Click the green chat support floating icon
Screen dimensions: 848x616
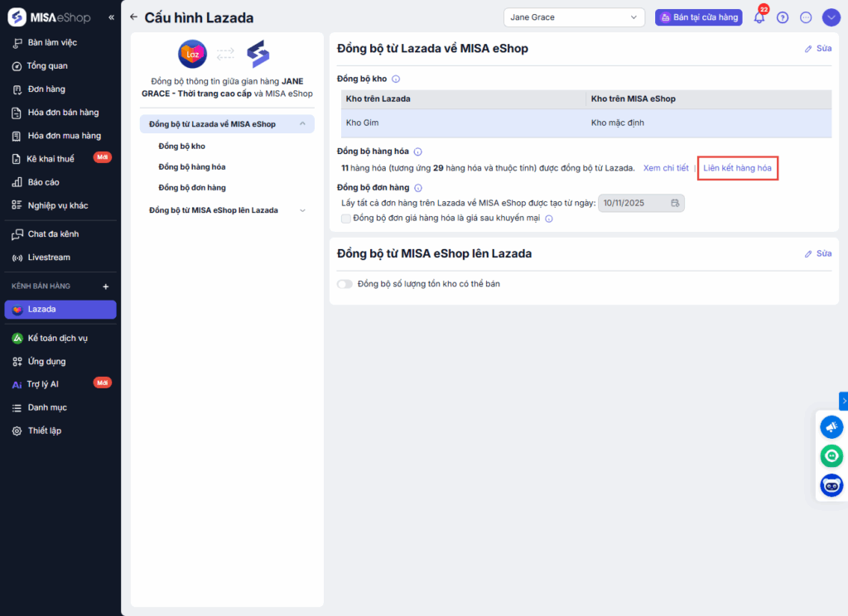[x=831, y=456]
